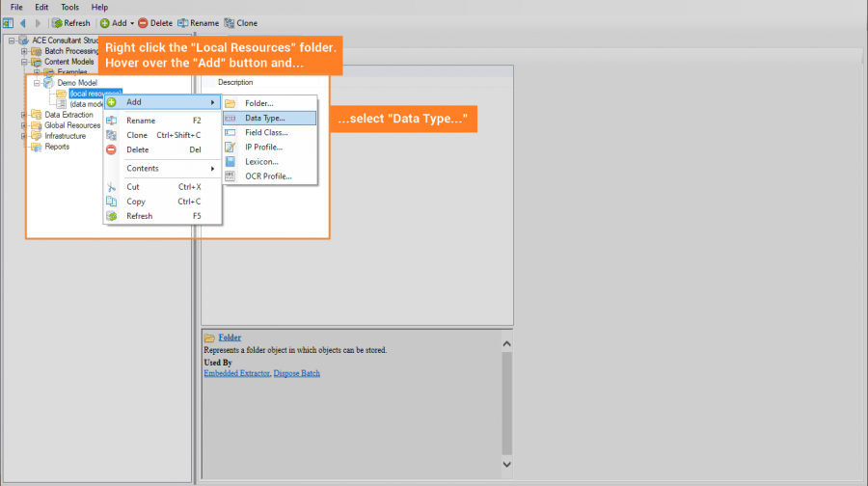Image resolution: width=868 pixels, height=486 pixels.
Task: Click the Folder icon in Add submenu
Action: [x=231, y=103]
